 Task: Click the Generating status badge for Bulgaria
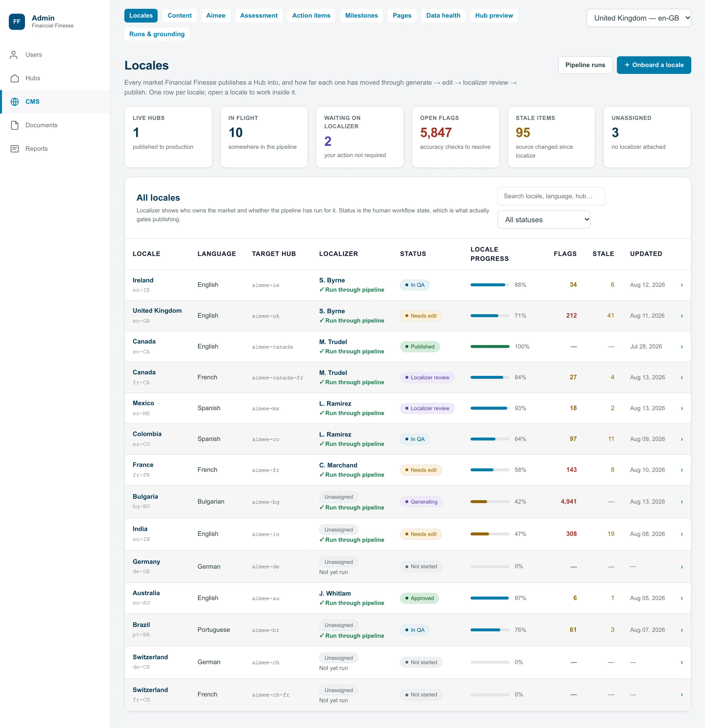click(421, 502)
